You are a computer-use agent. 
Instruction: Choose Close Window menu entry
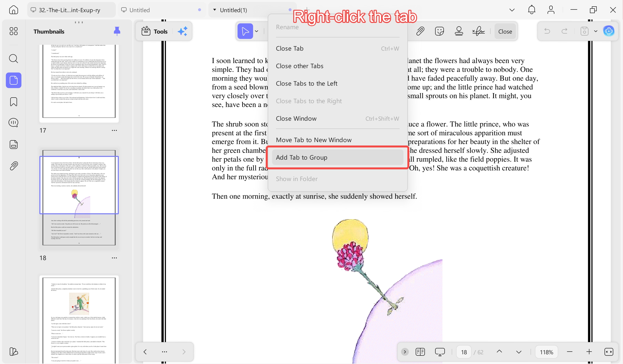coord(338,118)
